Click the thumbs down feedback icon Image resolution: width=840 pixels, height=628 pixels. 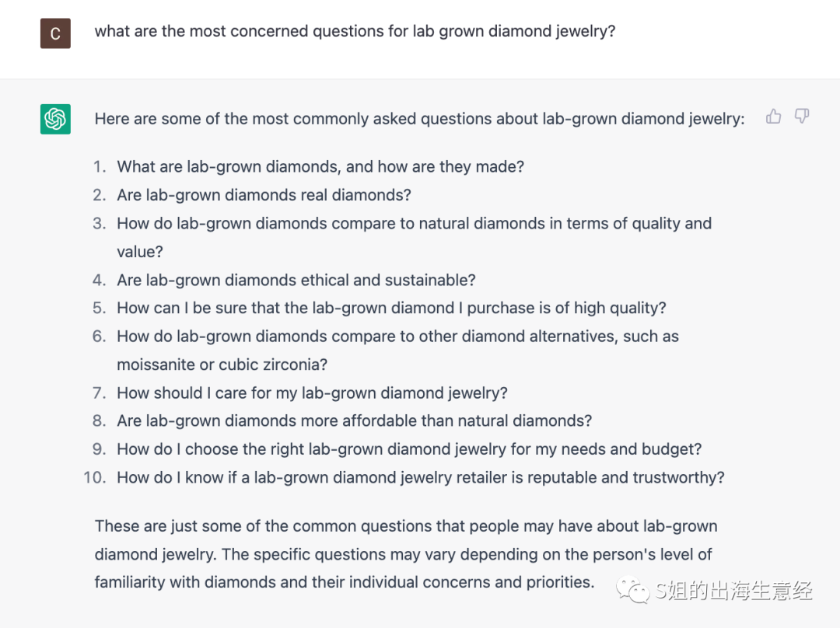(802, 117)
